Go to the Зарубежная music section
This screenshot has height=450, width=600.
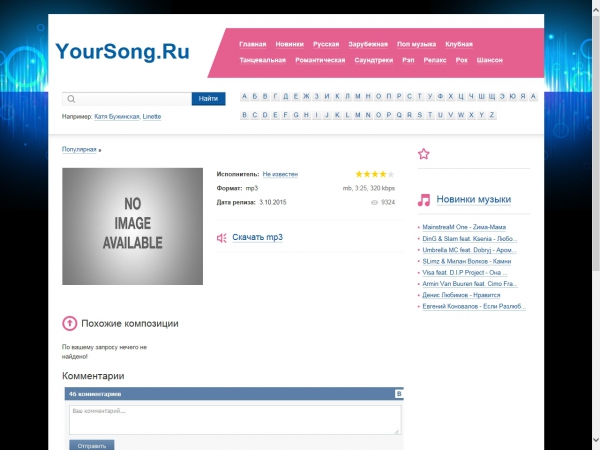pos(368,44)
